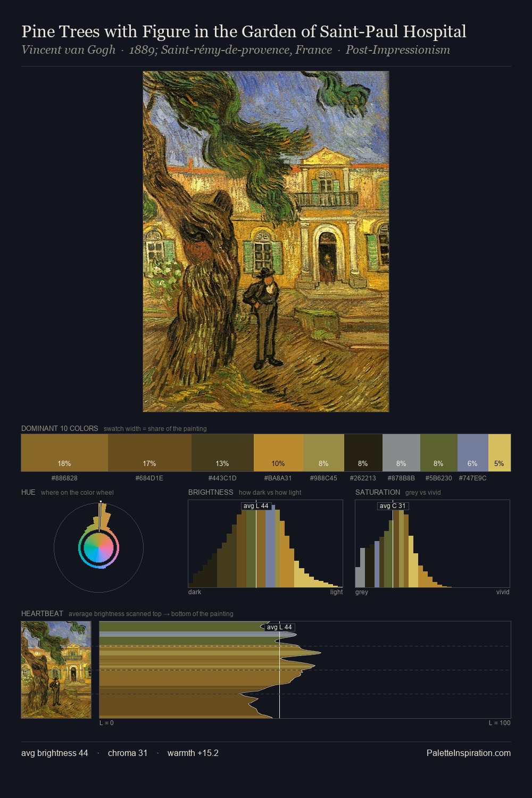Click the 'vivid' axis label

[x=503, y=592]
